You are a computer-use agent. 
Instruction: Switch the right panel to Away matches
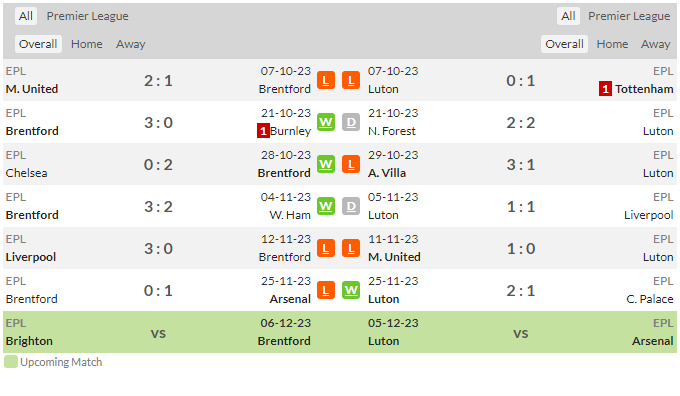[655, 44]
